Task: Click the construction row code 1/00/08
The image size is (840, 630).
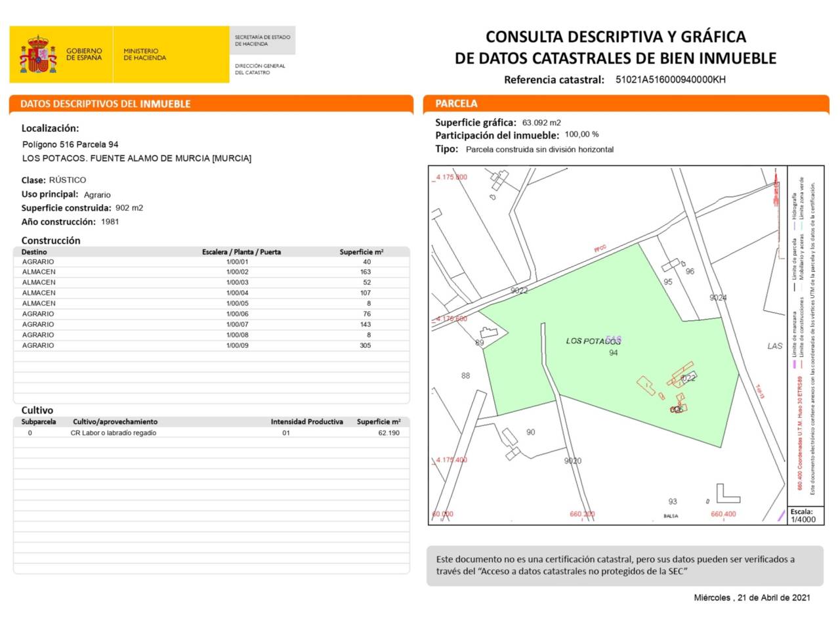Action: click(238, 335)
